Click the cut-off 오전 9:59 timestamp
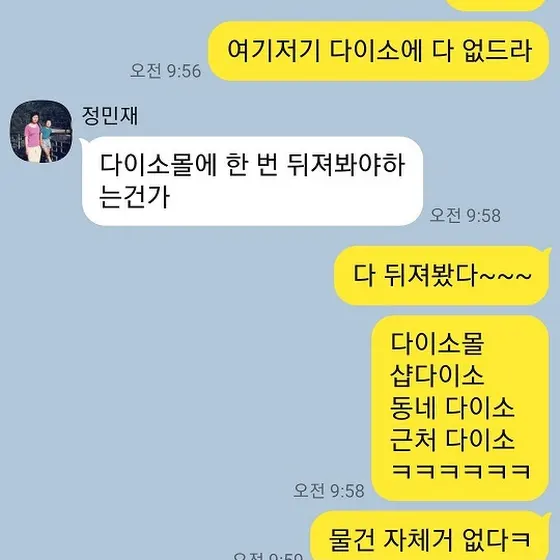 point(268,556)
